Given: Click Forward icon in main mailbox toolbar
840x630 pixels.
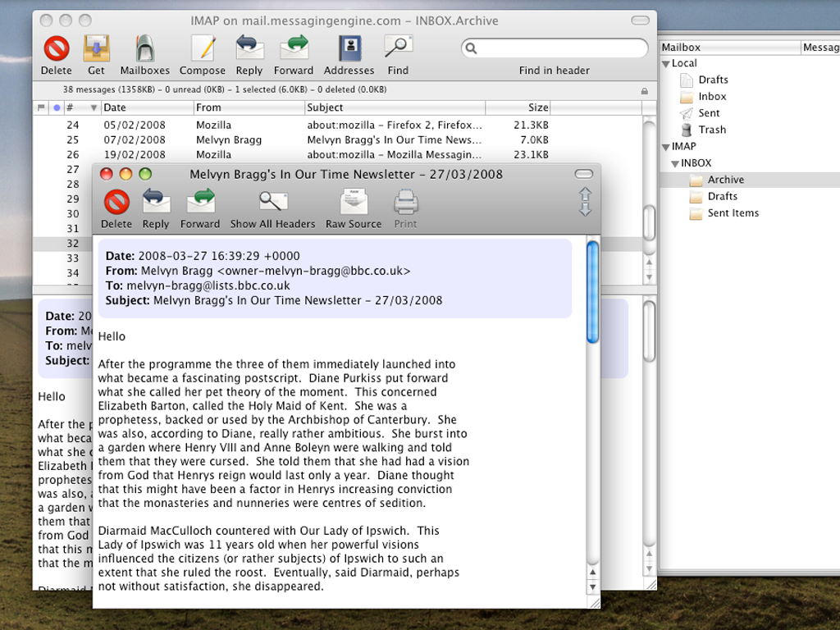Looking at the screenshot, I should coord(294,48).
